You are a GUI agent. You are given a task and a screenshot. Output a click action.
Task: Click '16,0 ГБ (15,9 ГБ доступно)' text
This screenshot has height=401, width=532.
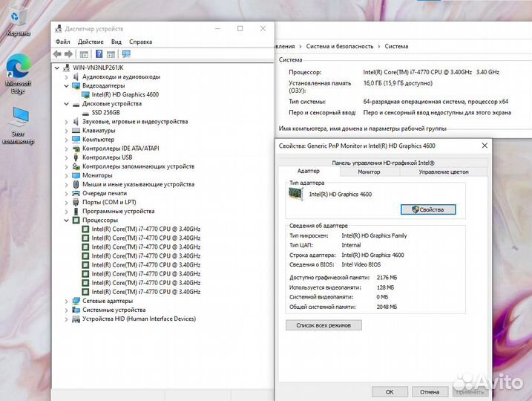tap(398, 83)
